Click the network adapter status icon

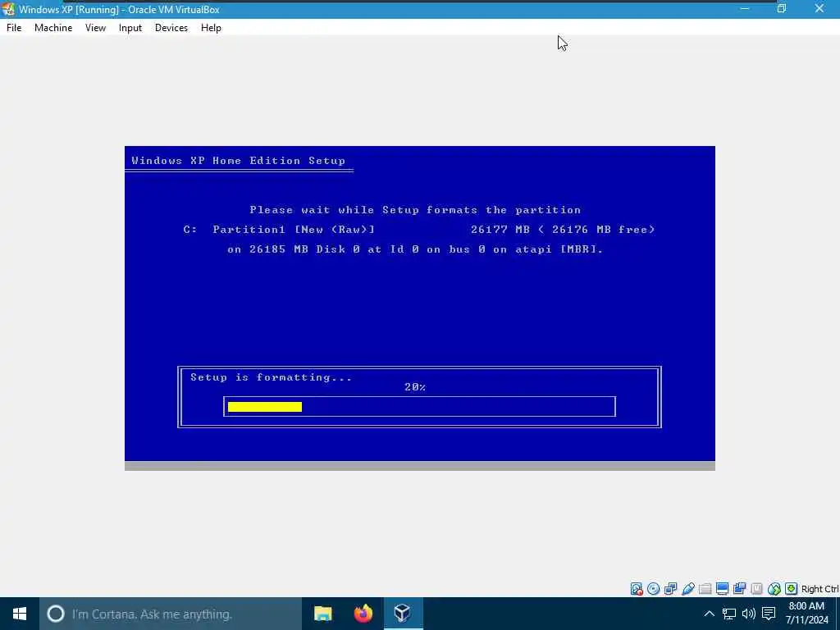(x=671, y=589)
